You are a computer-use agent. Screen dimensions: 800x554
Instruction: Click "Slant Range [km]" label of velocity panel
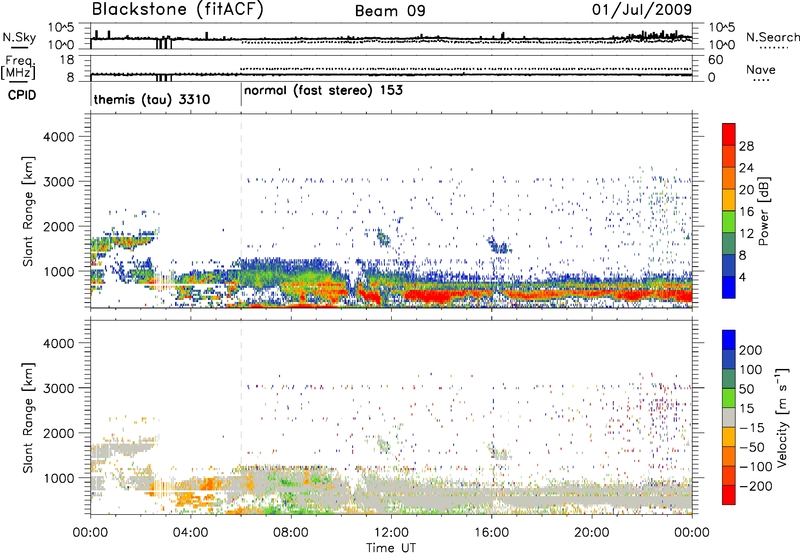pyautogui.click(x=28, y=418)
